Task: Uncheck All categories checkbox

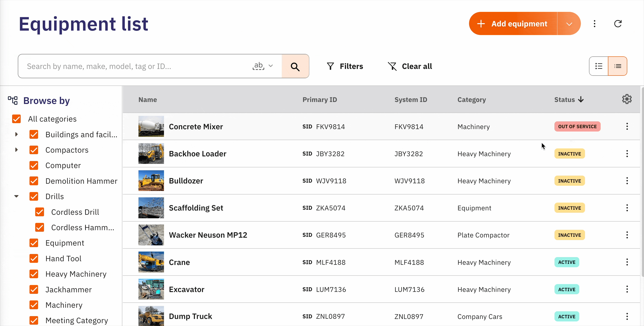Action: click(17, 119)
